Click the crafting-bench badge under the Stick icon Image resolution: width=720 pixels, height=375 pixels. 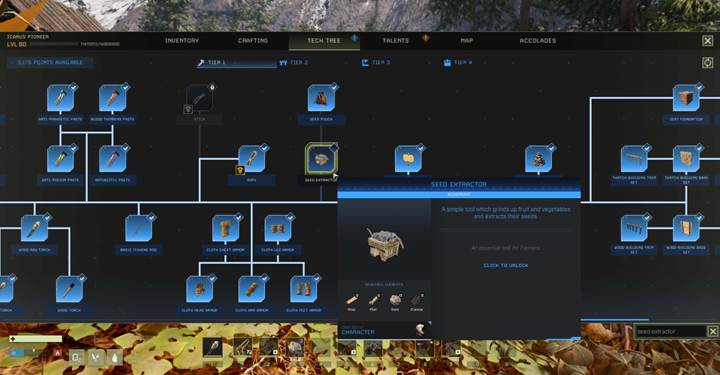click(x=188, y=109)
